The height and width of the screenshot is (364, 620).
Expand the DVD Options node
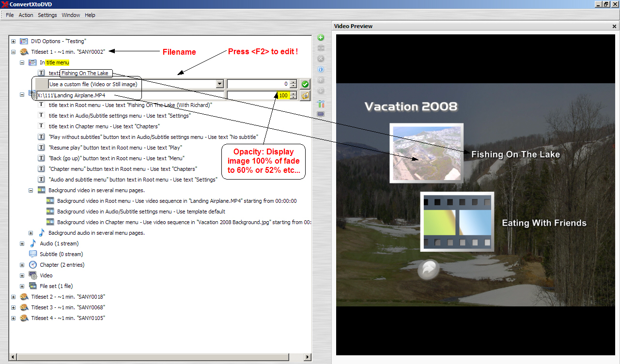click(13, 42)
